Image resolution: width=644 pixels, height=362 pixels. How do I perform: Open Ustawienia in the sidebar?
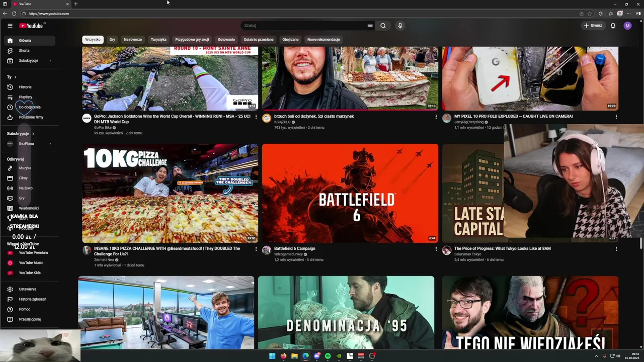pos(30,289)
